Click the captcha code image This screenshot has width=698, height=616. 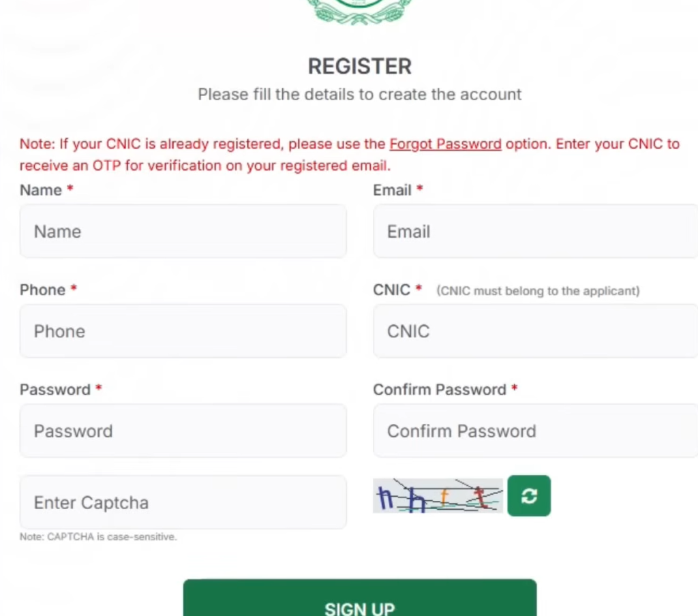click(438, 496)
